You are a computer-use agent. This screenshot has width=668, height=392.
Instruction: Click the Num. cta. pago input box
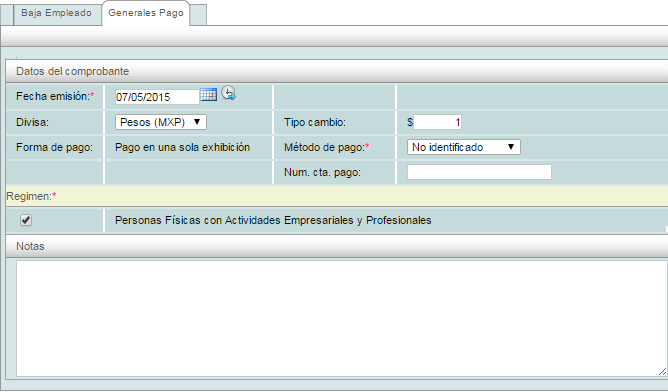pos(479,172)
